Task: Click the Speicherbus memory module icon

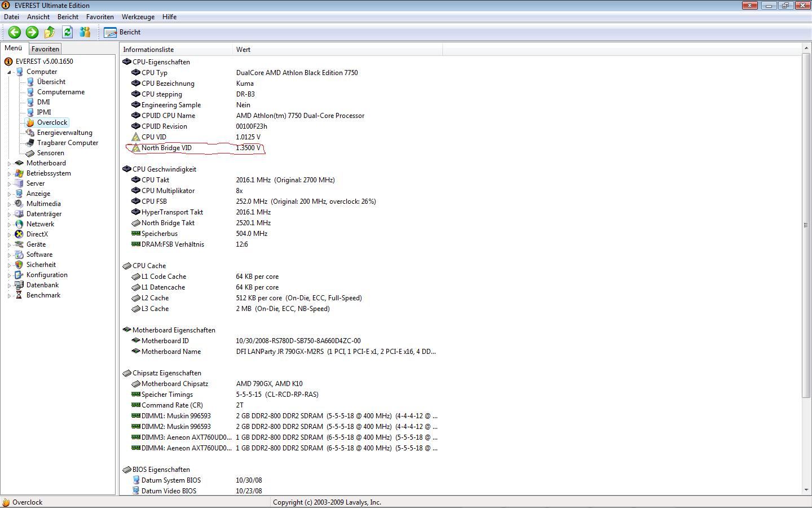Action: 135,234
